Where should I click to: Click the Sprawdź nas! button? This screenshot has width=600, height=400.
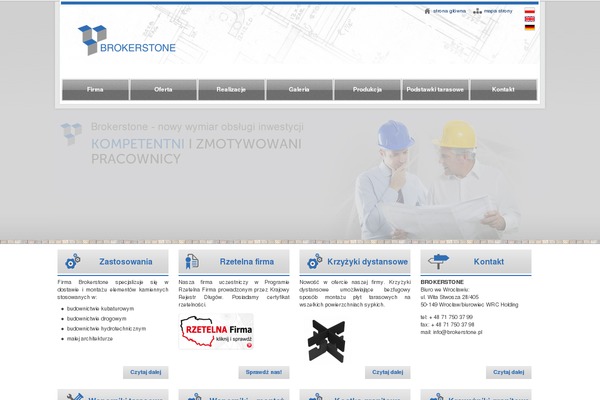pos(264,372)
